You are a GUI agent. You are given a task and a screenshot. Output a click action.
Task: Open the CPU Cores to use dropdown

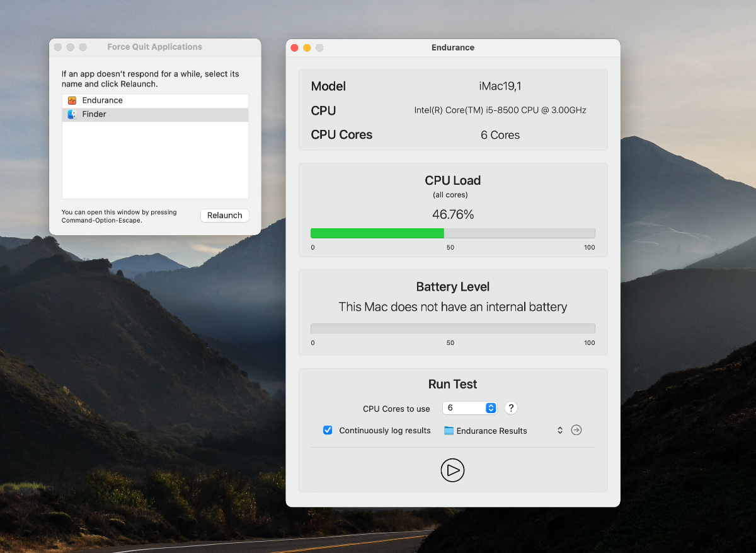point(470,408)
